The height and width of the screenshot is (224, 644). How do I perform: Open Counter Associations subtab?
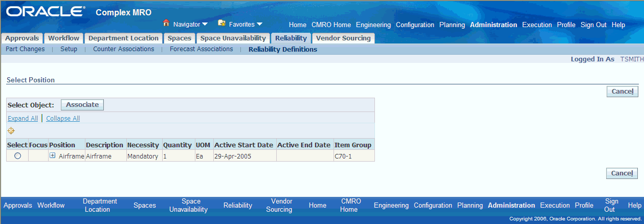(x=123, y=49)
